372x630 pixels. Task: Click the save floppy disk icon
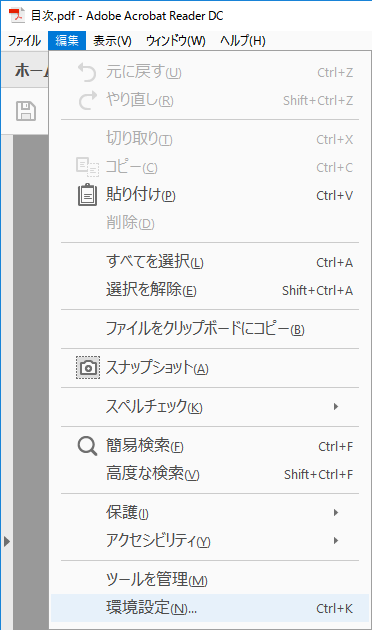[x=26, y=111]
